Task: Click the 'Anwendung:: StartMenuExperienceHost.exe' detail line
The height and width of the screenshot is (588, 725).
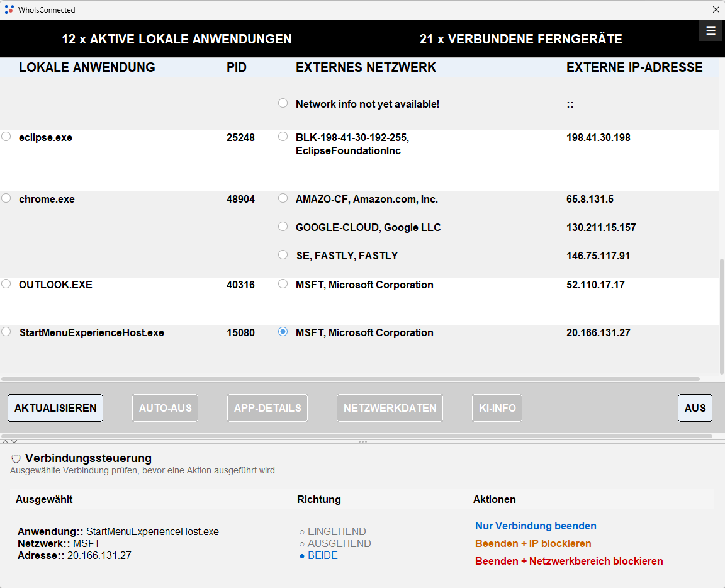Action: tap(118, 531)
